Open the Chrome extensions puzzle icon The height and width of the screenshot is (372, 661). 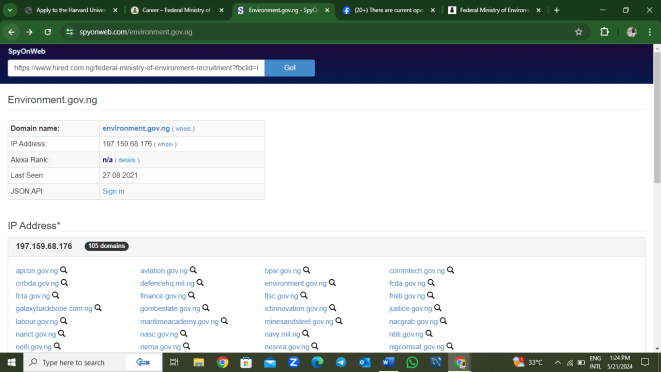[605, 32]
